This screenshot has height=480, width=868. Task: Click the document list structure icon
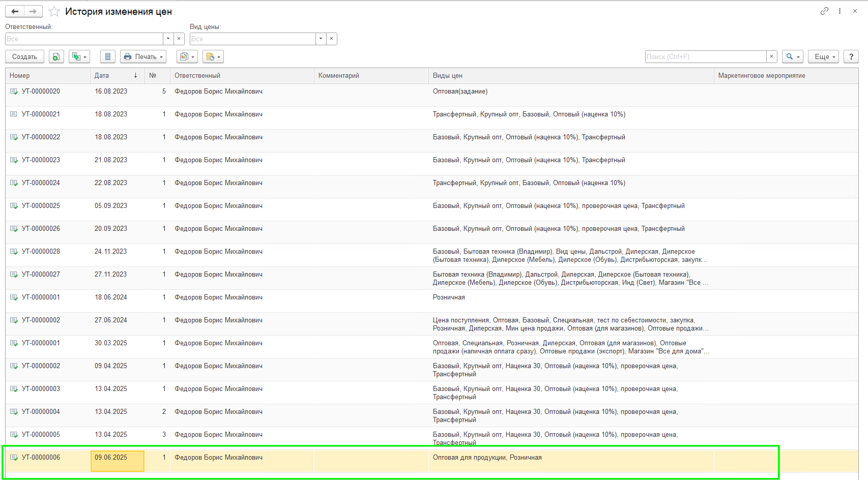tap(108, 56)
